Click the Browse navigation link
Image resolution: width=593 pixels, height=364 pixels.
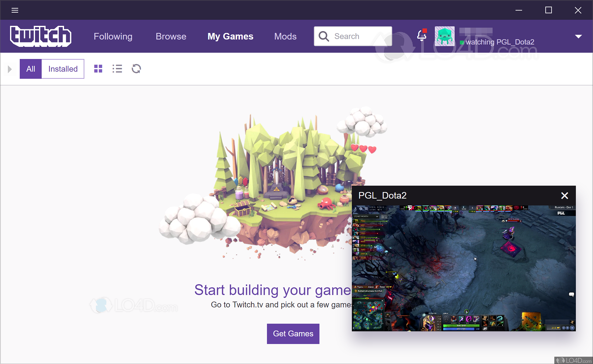click(172, 36)
